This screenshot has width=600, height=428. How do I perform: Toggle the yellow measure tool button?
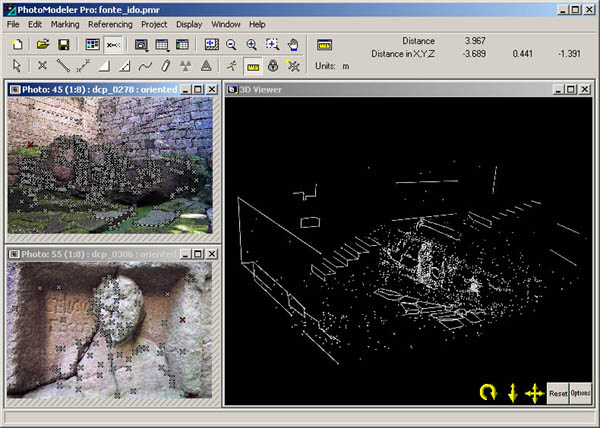click(253, 66)
